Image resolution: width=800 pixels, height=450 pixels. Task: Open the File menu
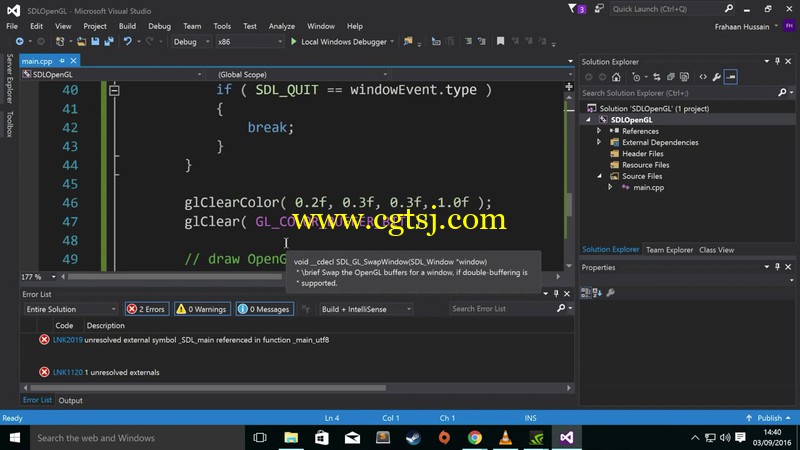tap(12, 26)
